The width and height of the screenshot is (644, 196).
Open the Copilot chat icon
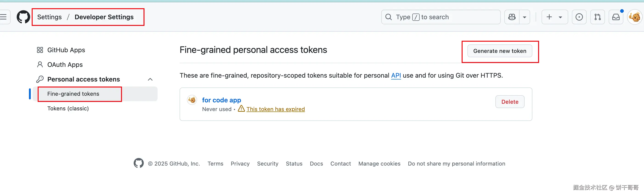512,17
